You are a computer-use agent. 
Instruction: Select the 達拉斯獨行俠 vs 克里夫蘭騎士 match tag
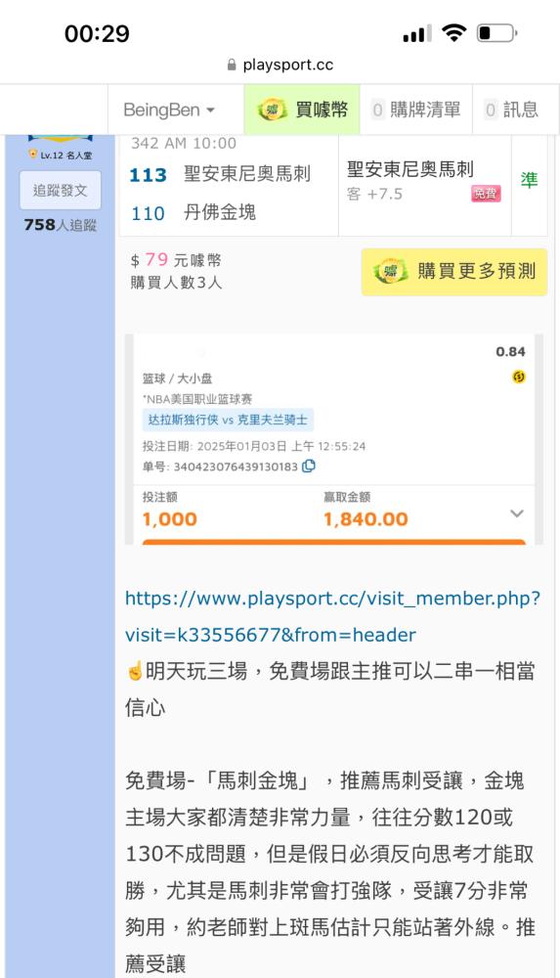coord(228,420)
